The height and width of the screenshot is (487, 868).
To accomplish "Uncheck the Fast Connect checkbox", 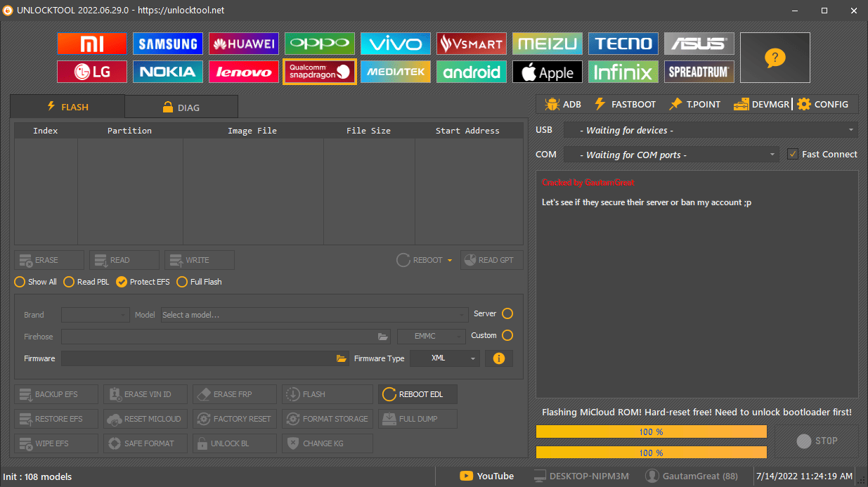I will (791, 154).
